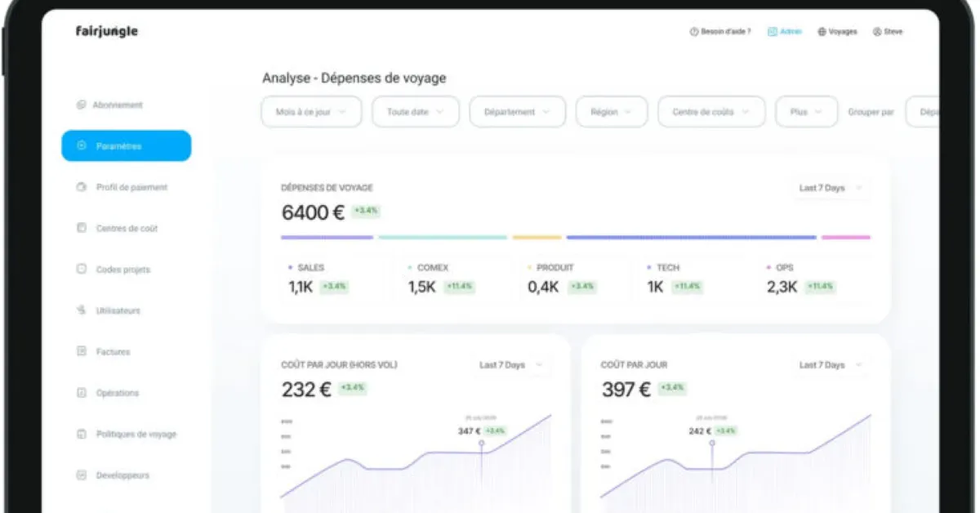980x513 pixels.
Task: Click the Opérations icon
Action: tap(81, 393)
